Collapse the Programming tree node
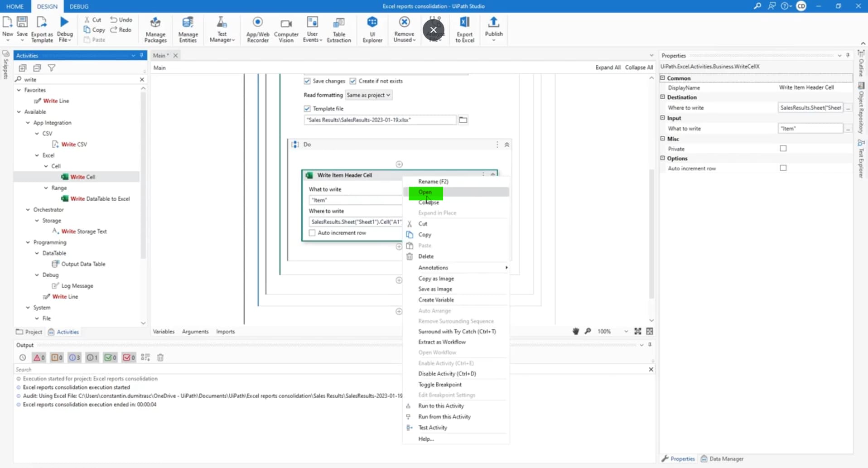 click(x=28, y=242)
